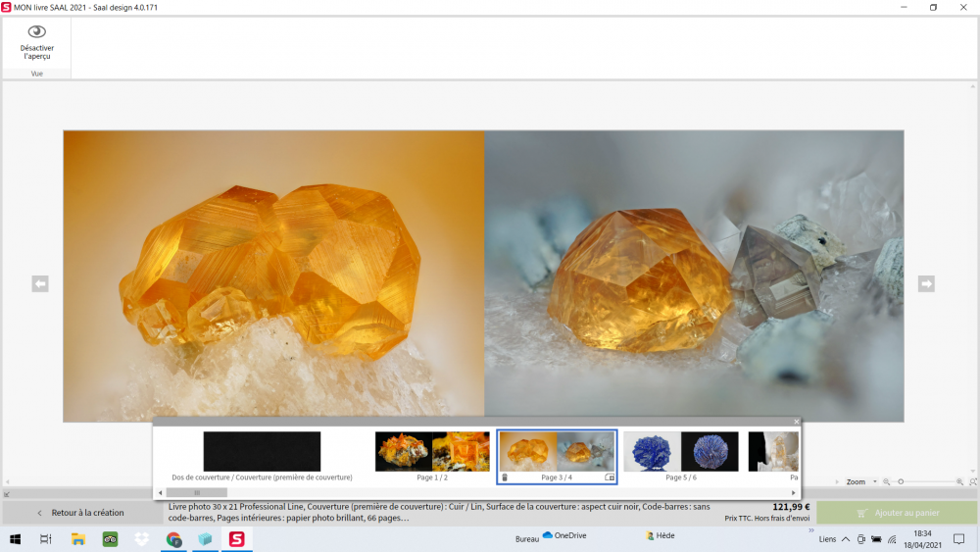980x552 pixels.
Task: Select the Page 1 / 2 thumbnail
Action: (432, 452)
